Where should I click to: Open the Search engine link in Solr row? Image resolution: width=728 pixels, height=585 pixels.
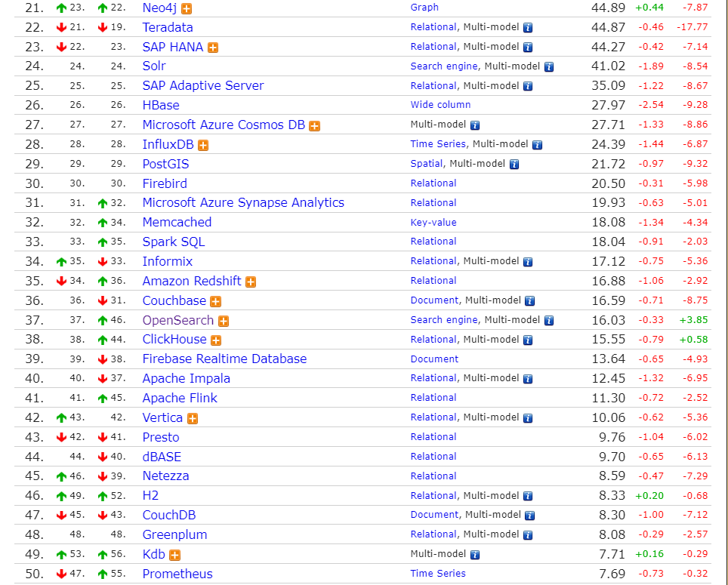pos(444,66)
